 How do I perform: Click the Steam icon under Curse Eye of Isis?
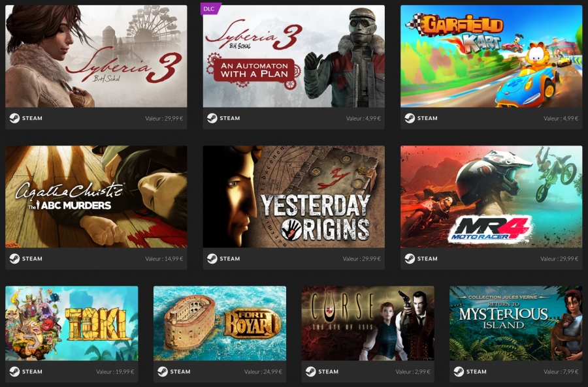[x=311, y=371]
